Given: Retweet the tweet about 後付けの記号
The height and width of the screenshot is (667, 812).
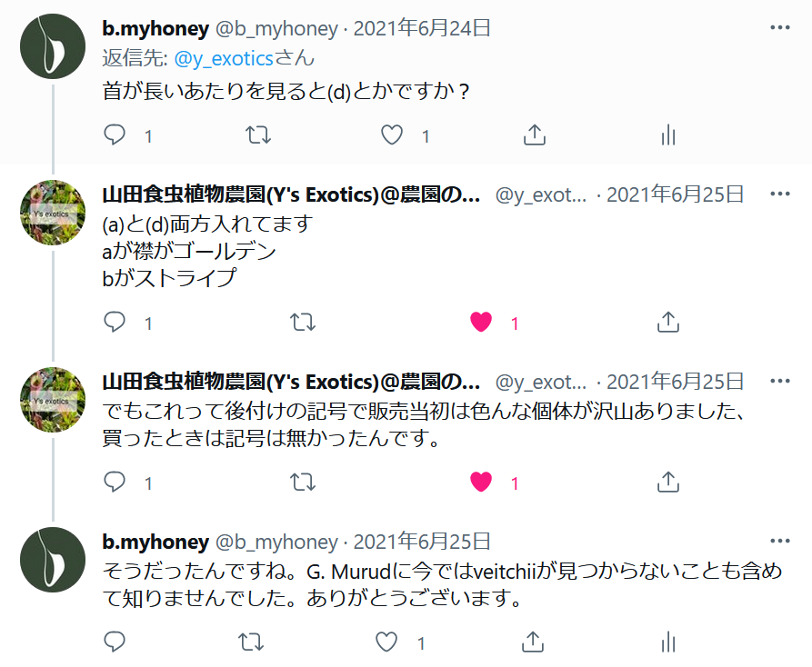Looking at the screenshot, I should tap(303, 482).
